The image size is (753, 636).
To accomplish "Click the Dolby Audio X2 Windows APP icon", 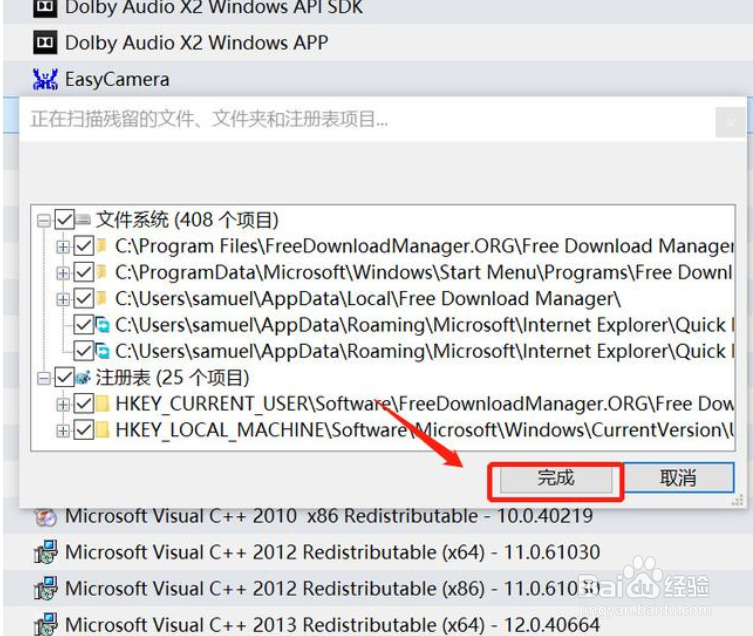I will (x=45, y=43).
